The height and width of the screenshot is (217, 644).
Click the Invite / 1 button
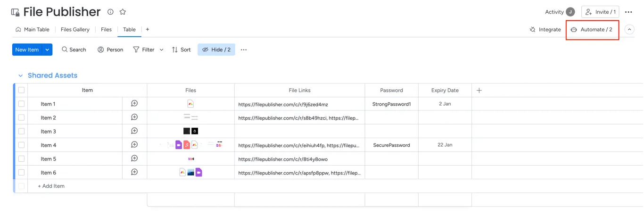[x=600, y=12]
